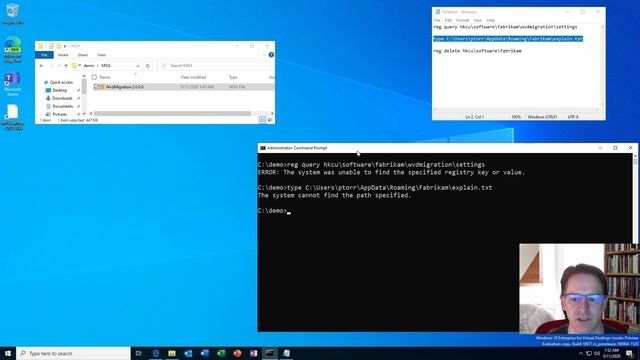This screenshot has height=360, width=640.
Task: Toggle the select-all checkbox in File Explorer header
Action: pos(94,77)
